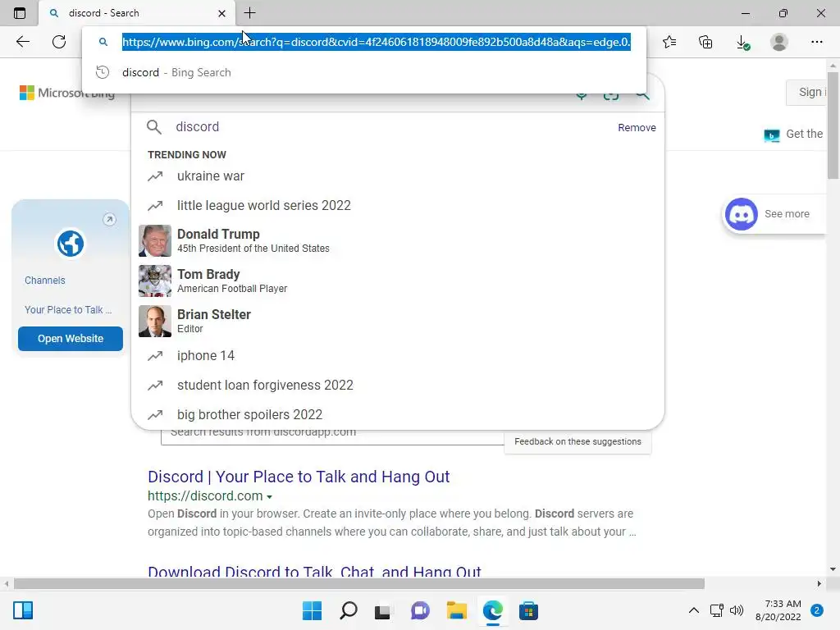Show hidden icons chevron in tray

click(x=693, y=610)
